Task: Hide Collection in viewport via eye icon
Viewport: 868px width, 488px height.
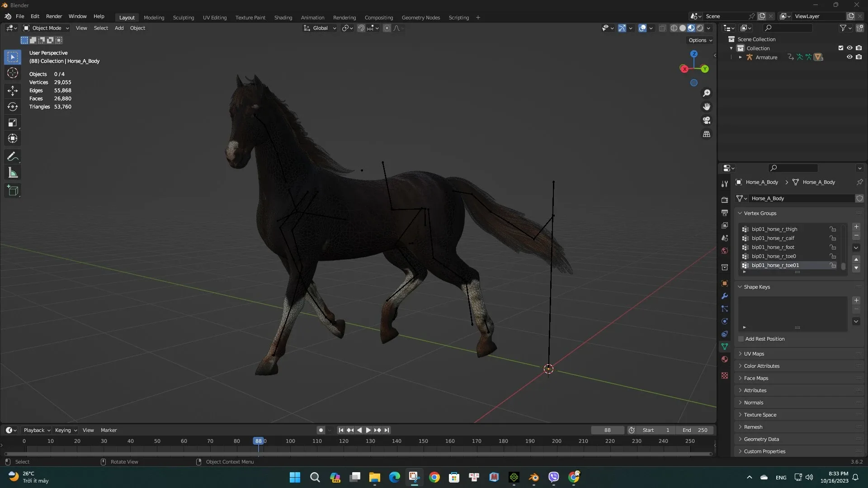Action: tap(849, 48)
